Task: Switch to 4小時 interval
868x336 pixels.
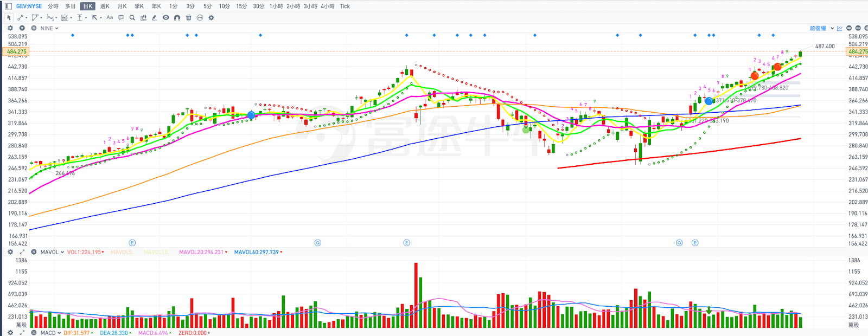Action: pos(328,7)
